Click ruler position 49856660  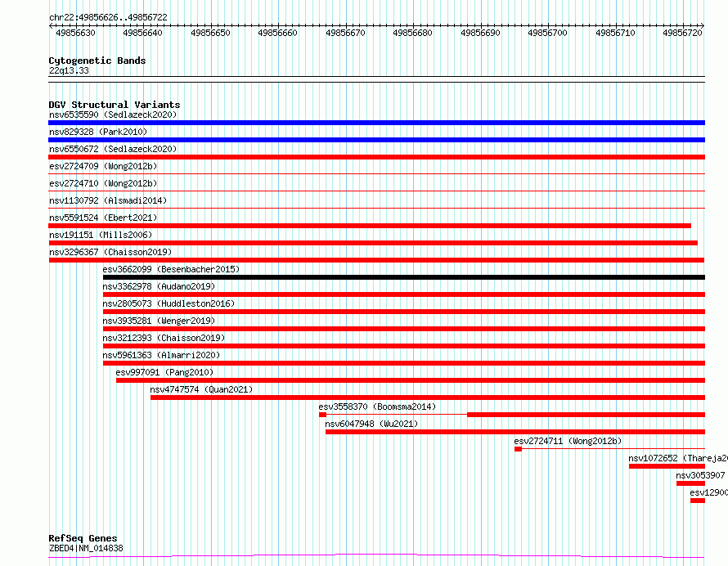tap(277, 33)
